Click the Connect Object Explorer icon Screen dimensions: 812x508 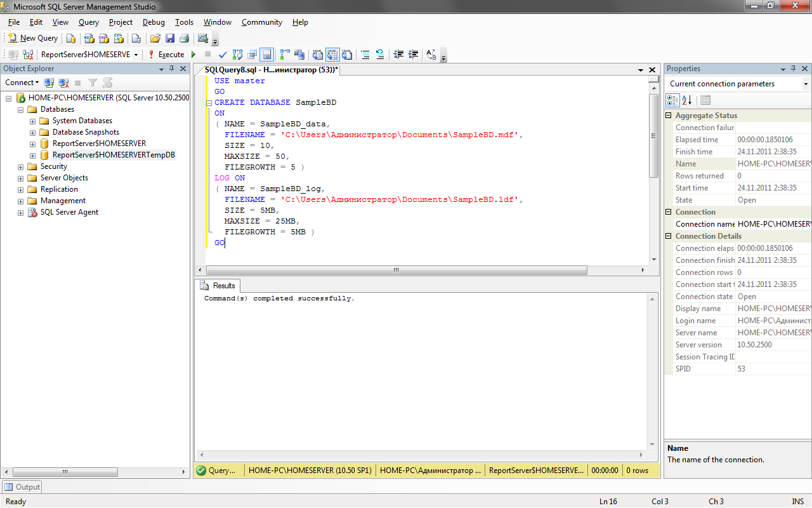pos(49,83)
